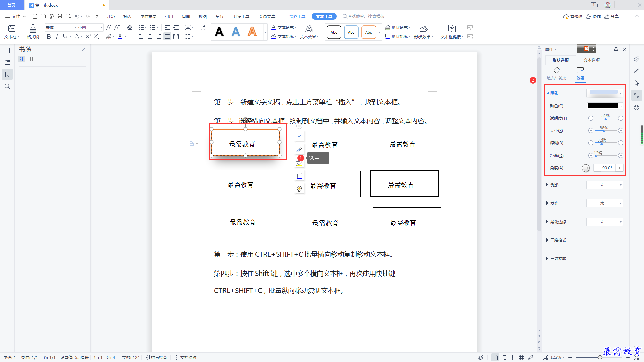The width and height of the screenshot is (644, 362).
Task: Click the 分享 share button
Action: coord(611,16)
